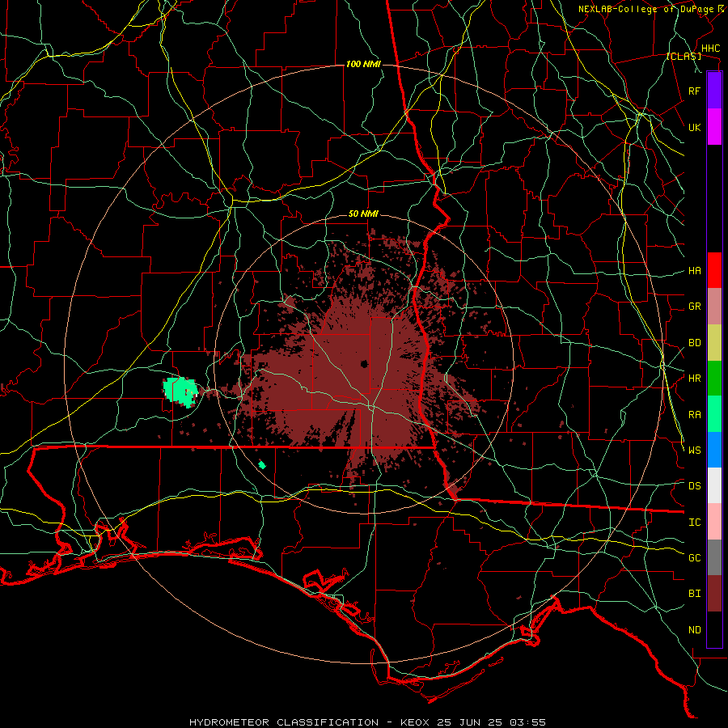This screenshot has width=728, height=728.
Task: Click the HHC product label
Action: (x=710, y=49)
